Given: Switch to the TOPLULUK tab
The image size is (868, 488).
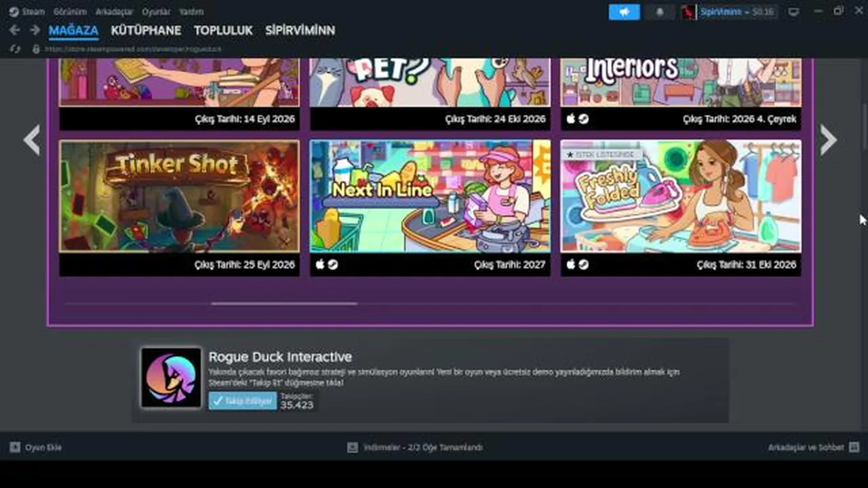Looking at the screenshot, I should click(223, 30).
